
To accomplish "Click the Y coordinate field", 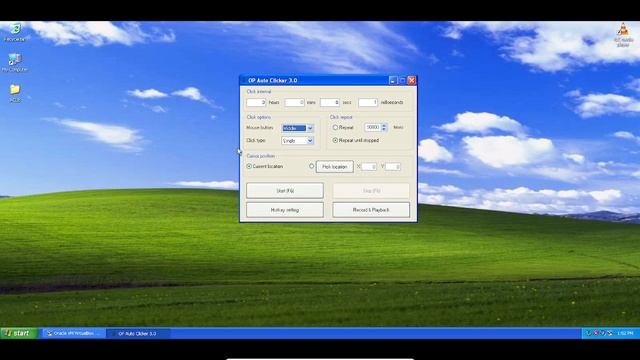I will 393,167.
